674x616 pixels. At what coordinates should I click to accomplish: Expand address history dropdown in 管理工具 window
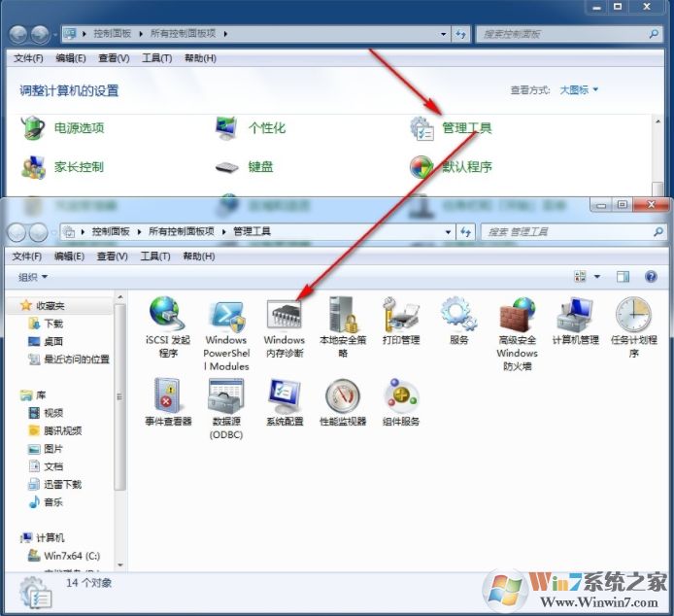(448, 232)
